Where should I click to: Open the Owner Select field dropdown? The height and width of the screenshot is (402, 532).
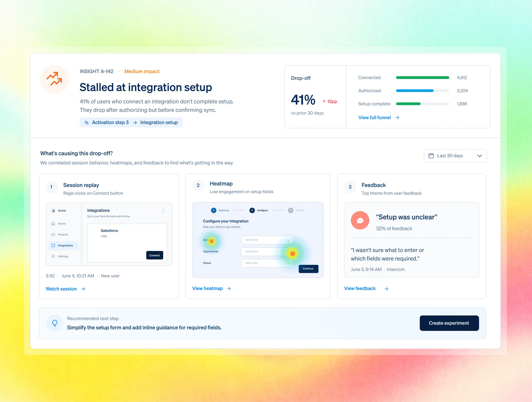point(267,263)
